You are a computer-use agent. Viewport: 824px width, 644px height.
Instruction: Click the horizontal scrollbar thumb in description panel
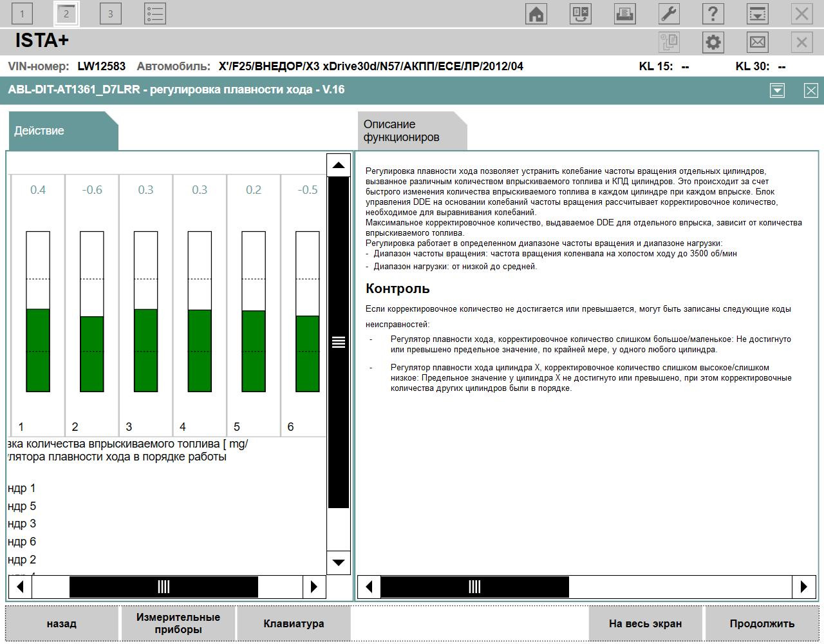pyautogui.click(x=474, y=587)
